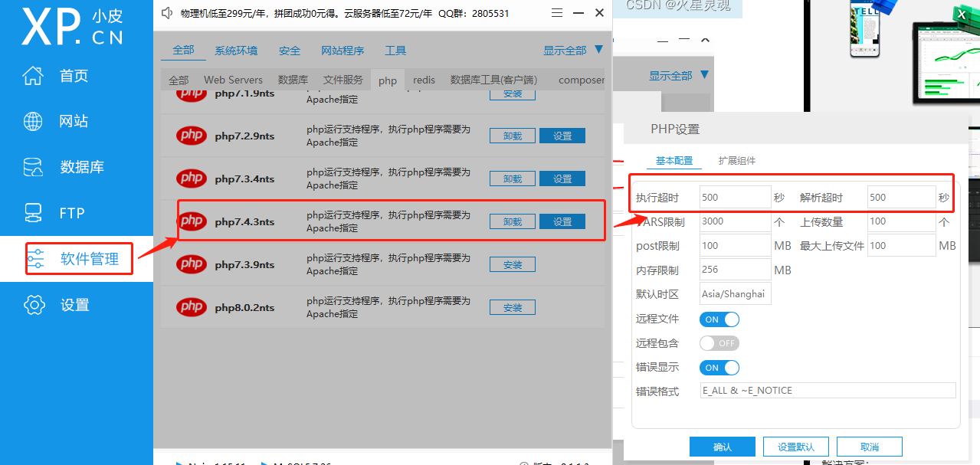Viewport: 980px width, 465px height.
Task: Click the php logo beside php7.3.9nts
Action: pos(192,264)
